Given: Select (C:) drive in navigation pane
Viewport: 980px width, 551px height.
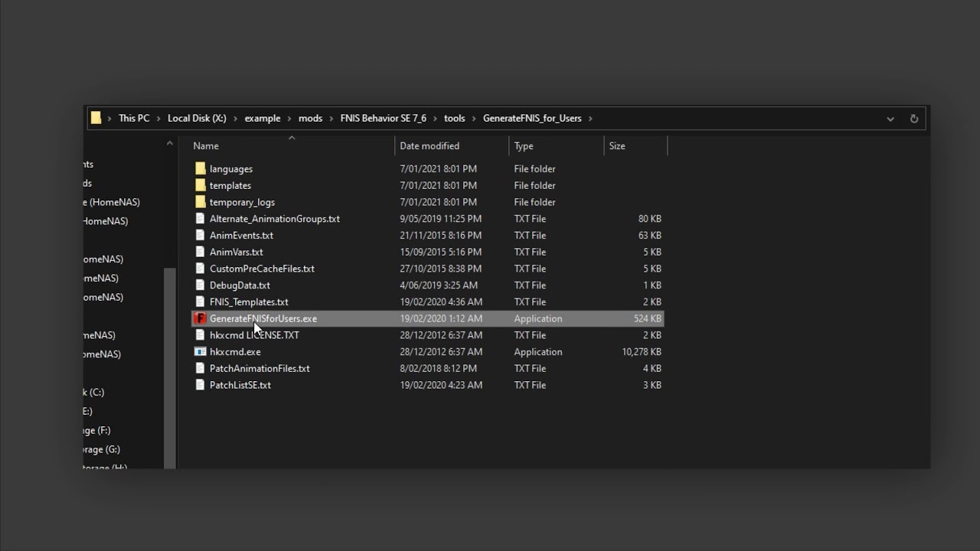Looking at the screenshot, I should pos(94,393).
